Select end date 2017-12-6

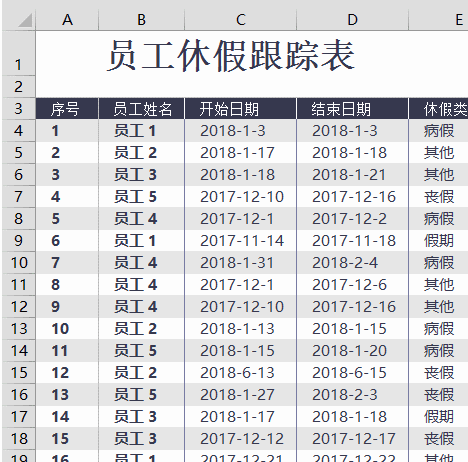[x=352, y=285]
